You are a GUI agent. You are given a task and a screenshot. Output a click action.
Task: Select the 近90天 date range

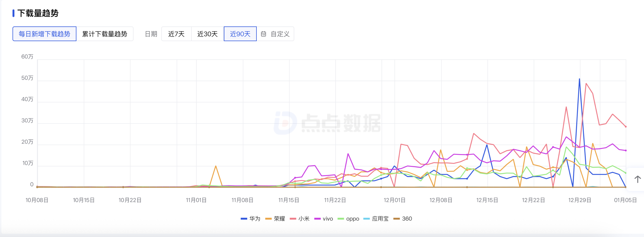[x=240, y=34]
